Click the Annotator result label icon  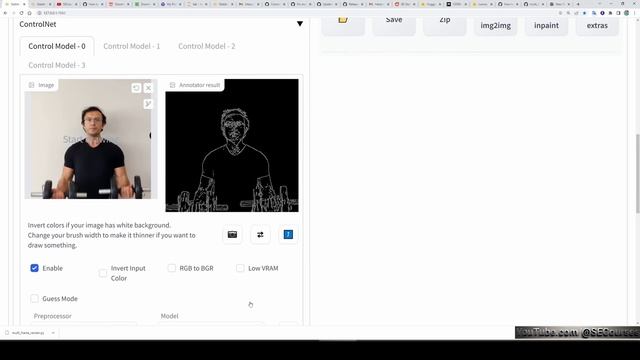pyautogui.click(x=172, y=85)
